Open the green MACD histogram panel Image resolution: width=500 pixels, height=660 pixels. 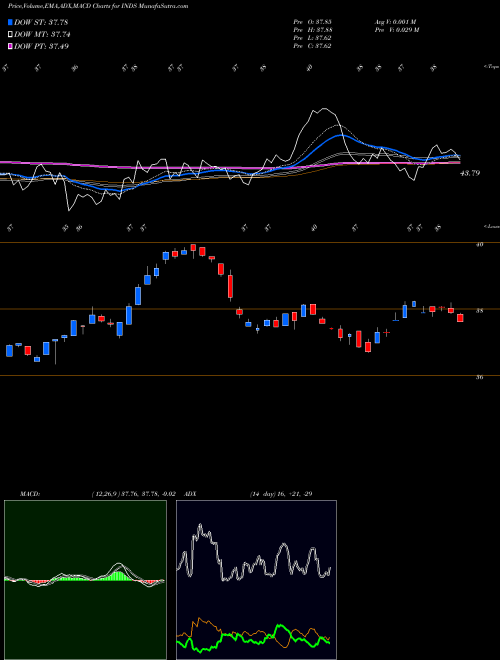pos(85,580)
